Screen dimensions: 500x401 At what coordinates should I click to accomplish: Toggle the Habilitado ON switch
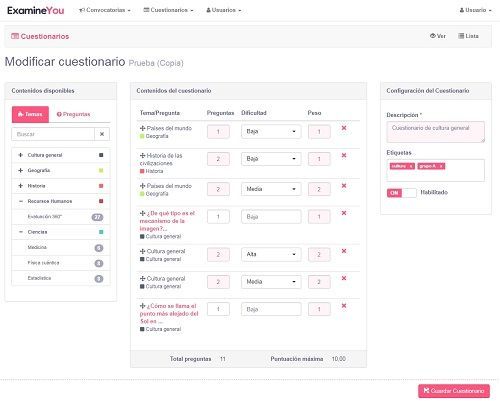pos(402,193)
